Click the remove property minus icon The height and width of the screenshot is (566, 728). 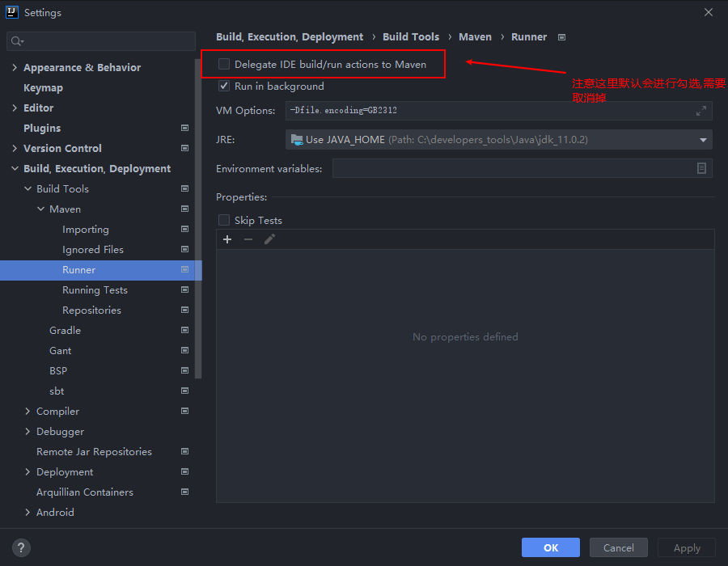click(248, 239)
